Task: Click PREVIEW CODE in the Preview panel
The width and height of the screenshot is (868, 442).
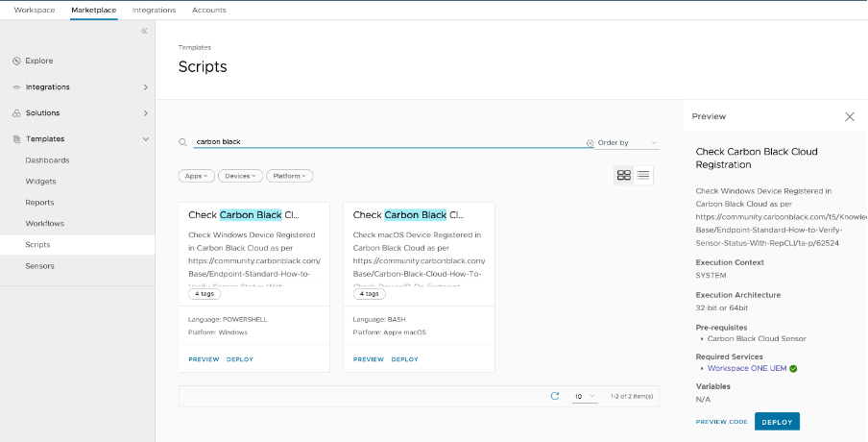Action: click(722, 422)
